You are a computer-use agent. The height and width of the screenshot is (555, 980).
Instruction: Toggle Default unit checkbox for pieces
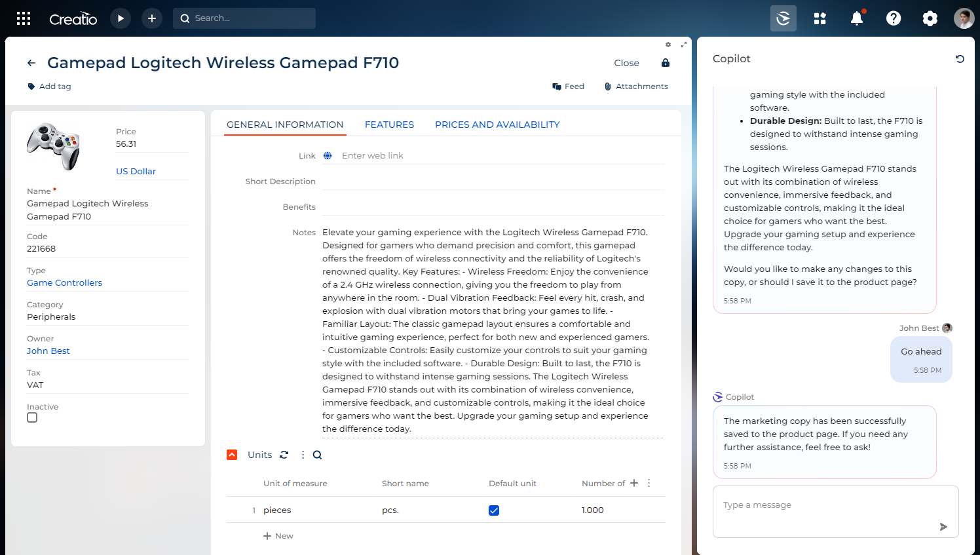click(x=494, y=510)
